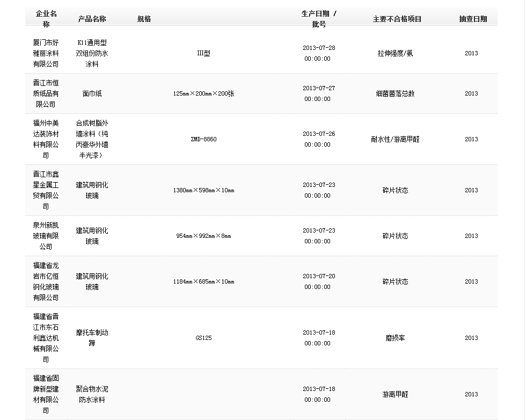Click 2013-07-18 date in 摩托车制动蹄 row
Viewport: 526px width, 420px height.
[x=319, y=332]
